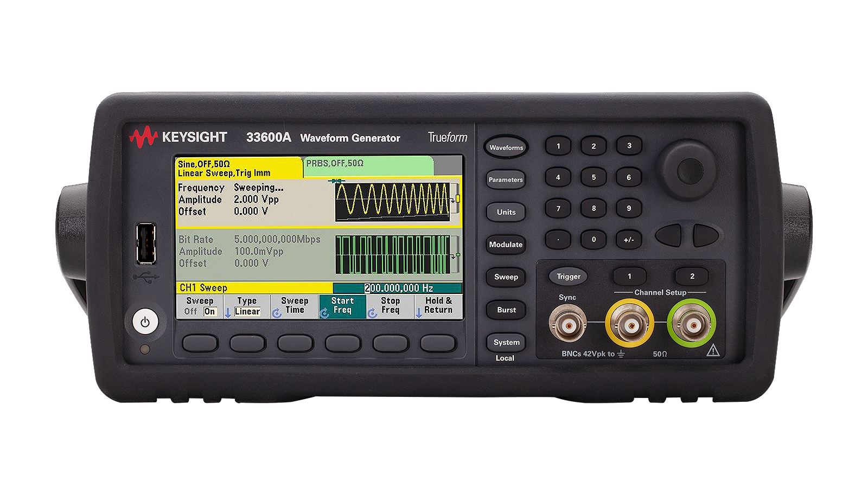This screenshot has width=868, height=488.
Task: Push softkey button below Type Linear
Action: (x=248, y=343)
